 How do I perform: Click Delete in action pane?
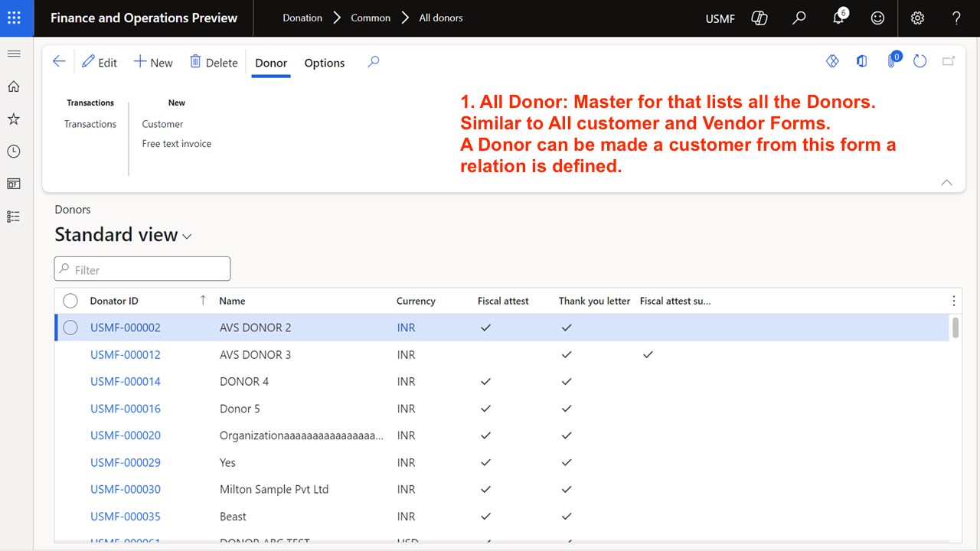pos(214,63)
